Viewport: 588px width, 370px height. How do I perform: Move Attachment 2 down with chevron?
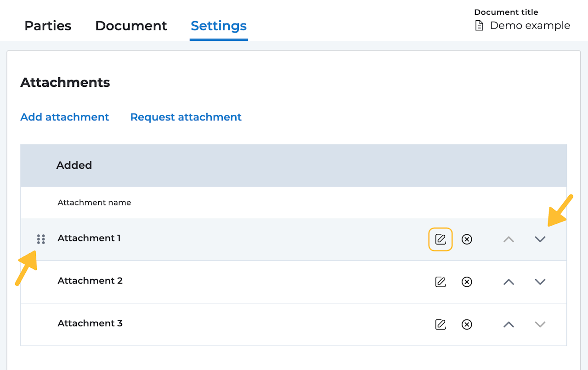point(540,282)
